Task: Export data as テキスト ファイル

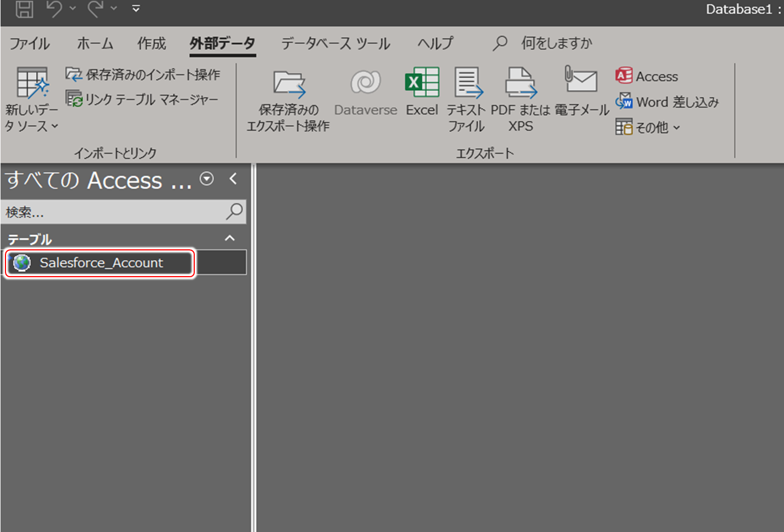Action: (x=466, y=98)
